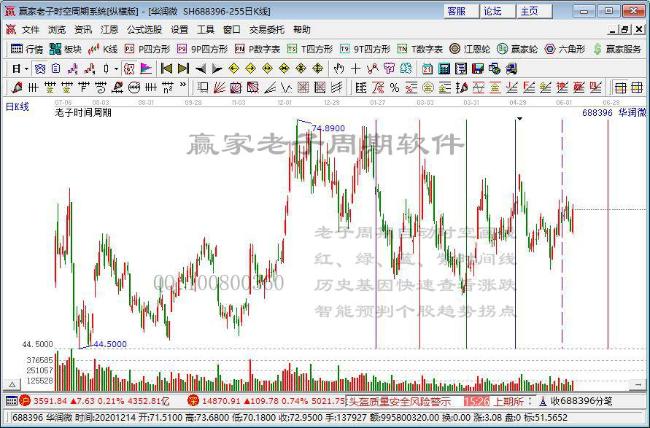
Task: Click the black-arrow marked time-cycle line
Action: (x=516, y=232)
